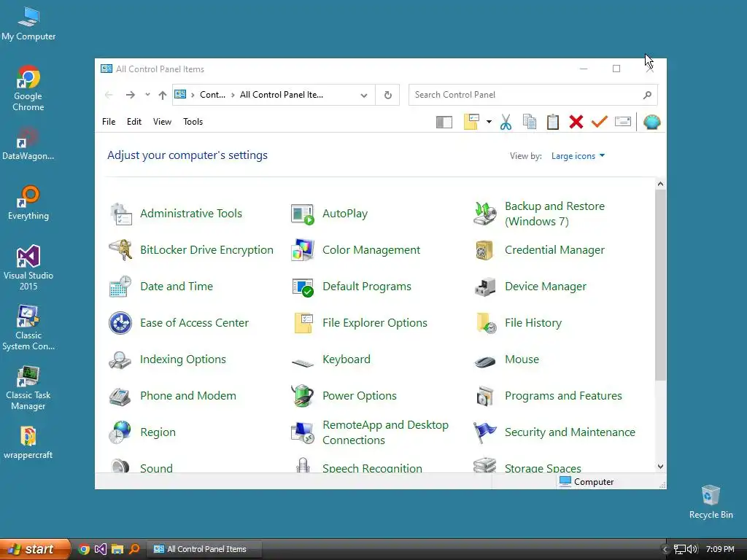Screen dimensions: 747x560
Task: Click the Forward navigation arrow
Action: pyautogui.click(x=130, y=96)
